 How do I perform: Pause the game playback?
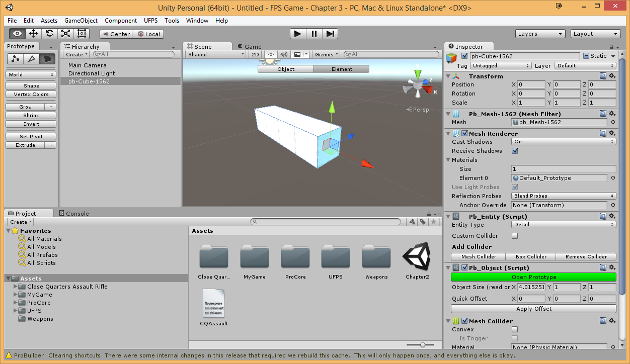click(314, 34)
